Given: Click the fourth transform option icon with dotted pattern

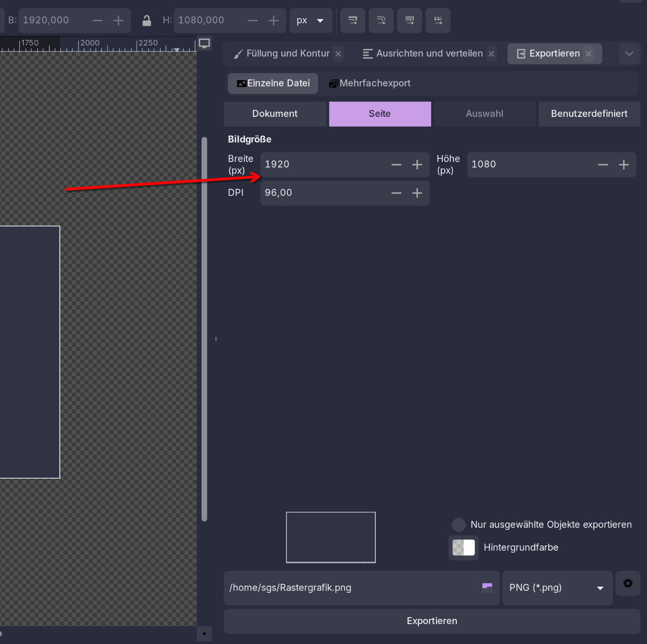Looking at the screenshot, I should pyautogui.click(x=438, y=20).
